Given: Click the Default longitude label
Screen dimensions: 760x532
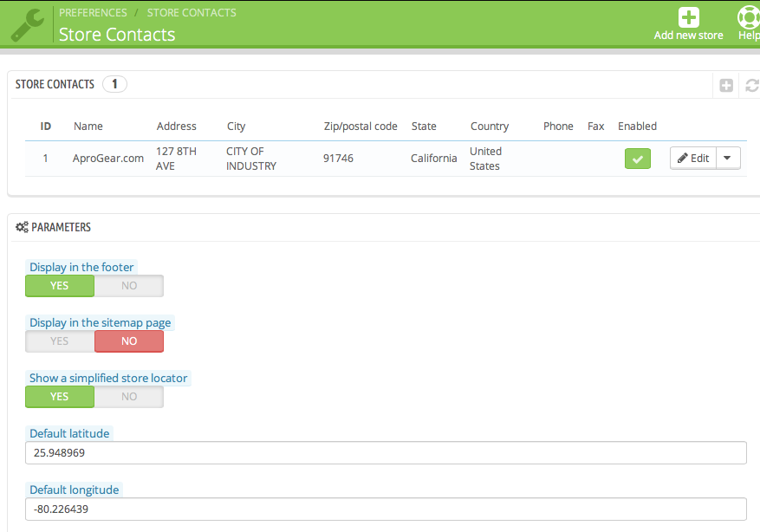Looking at the screenshot, I should 75,490.
